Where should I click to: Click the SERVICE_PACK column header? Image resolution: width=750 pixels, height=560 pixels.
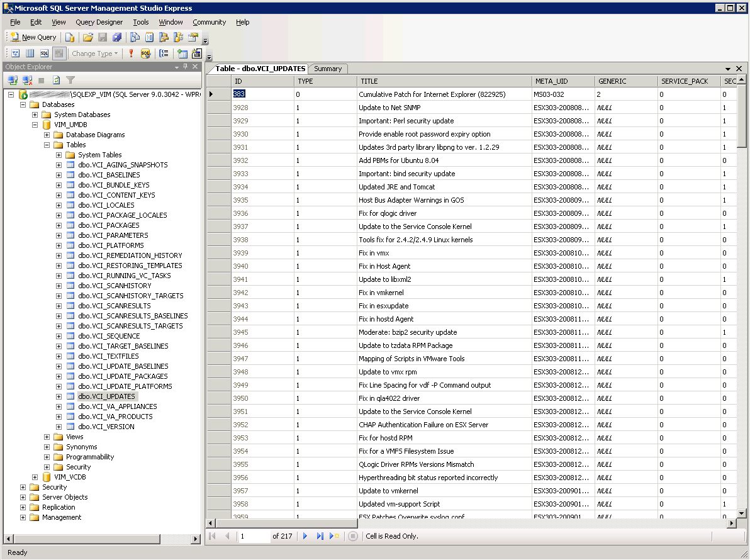pos(689,81)
